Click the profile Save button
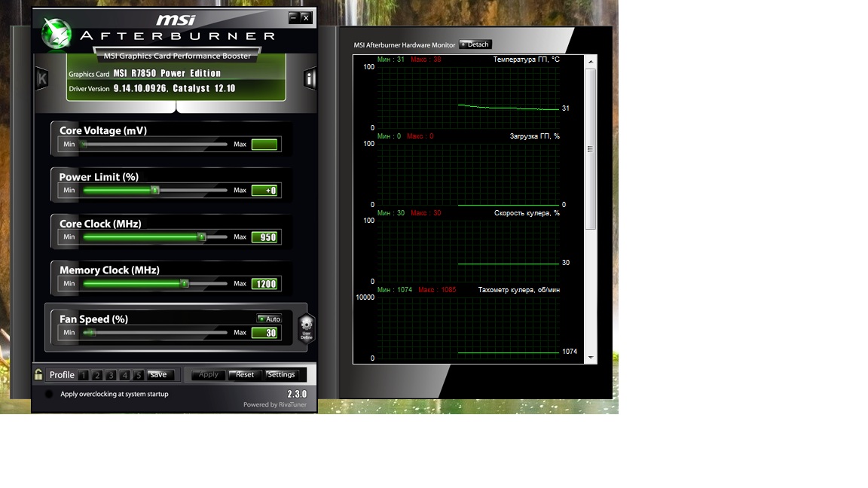Screen dimensions: 868x488 (160, 374)
